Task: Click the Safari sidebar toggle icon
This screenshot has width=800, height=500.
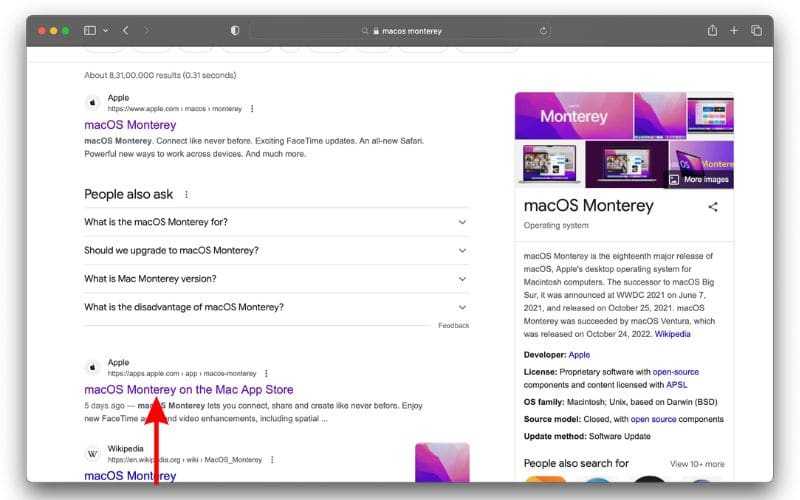Action: [90, 31]
